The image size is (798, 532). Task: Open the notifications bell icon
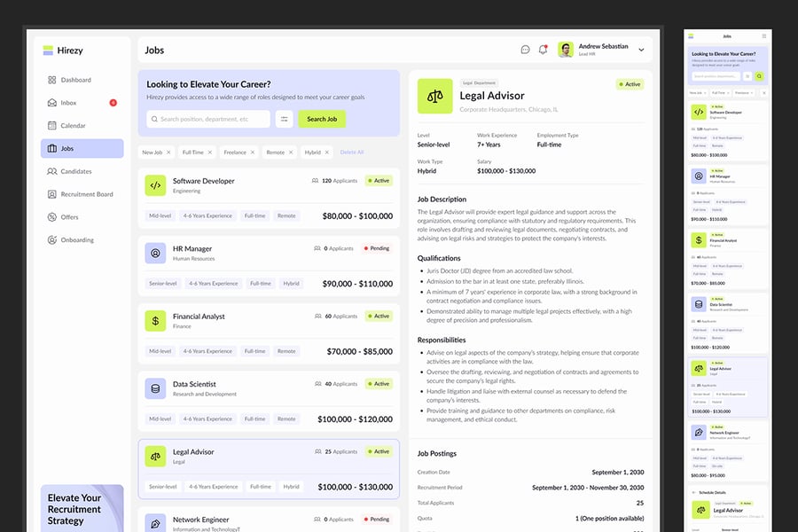coord(543,50)
